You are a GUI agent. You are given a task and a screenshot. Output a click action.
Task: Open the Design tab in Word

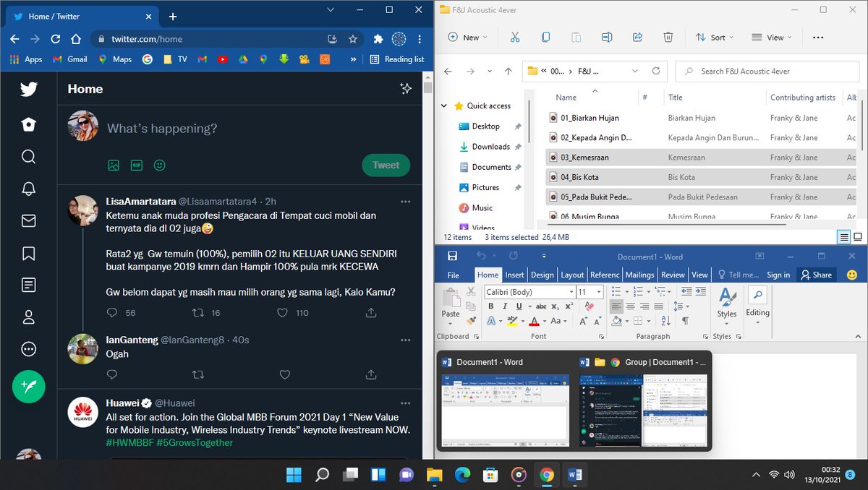point(542,275)
